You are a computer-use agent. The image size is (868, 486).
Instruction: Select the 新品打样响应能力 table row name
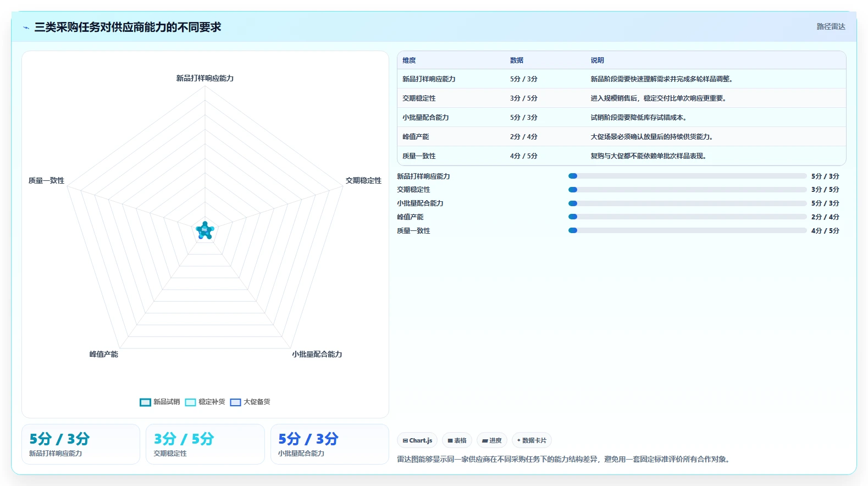pos(429,79)
